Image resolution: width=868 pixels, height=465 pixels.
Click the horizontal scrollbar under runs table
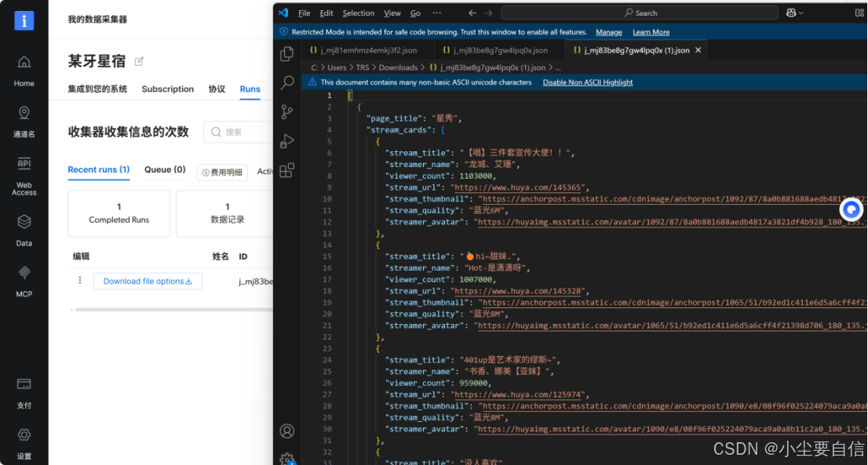point(173,310)
